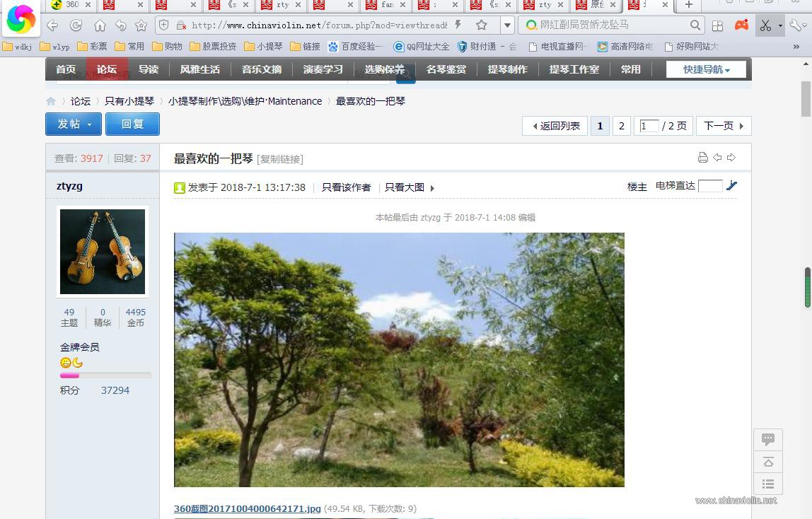The width and height of the screenshot is (812, 519).
Task: Open the landscape photo attachment image
Action: pos(399,360)
